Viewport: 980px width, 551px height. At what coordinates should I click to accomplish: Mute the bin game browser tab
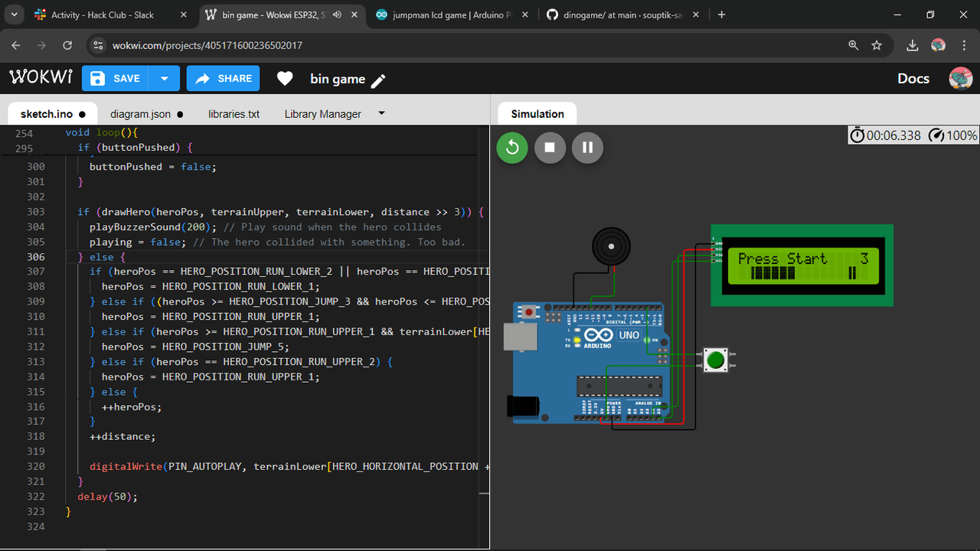(338, 15)
